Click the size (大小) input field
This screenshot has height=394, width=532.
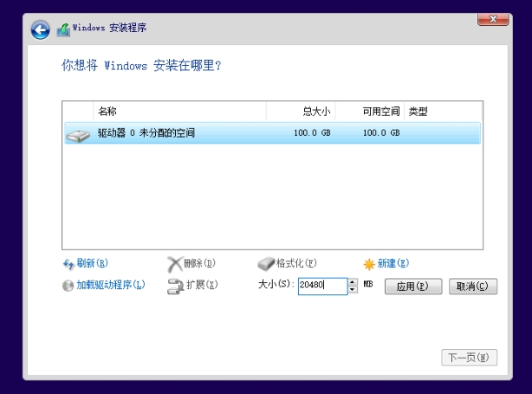click(x=321, y=286)
